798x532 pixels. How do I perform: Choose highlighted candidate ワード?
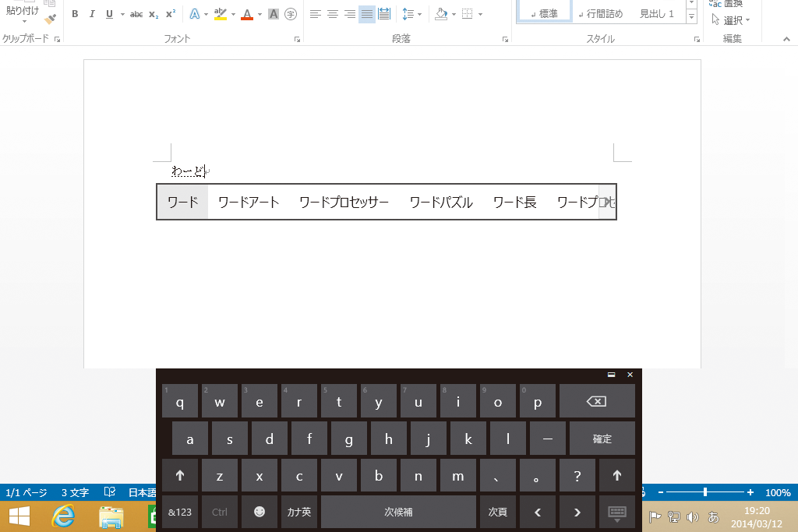click(x=183, y=202)
